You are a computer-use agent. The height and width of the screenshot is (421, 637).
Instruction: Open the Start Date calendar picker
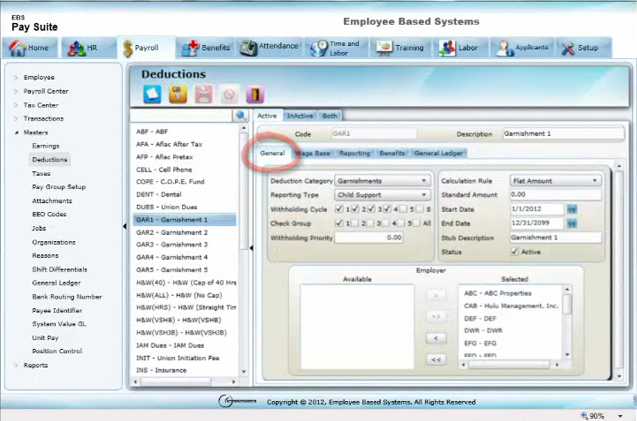[572, 209]
